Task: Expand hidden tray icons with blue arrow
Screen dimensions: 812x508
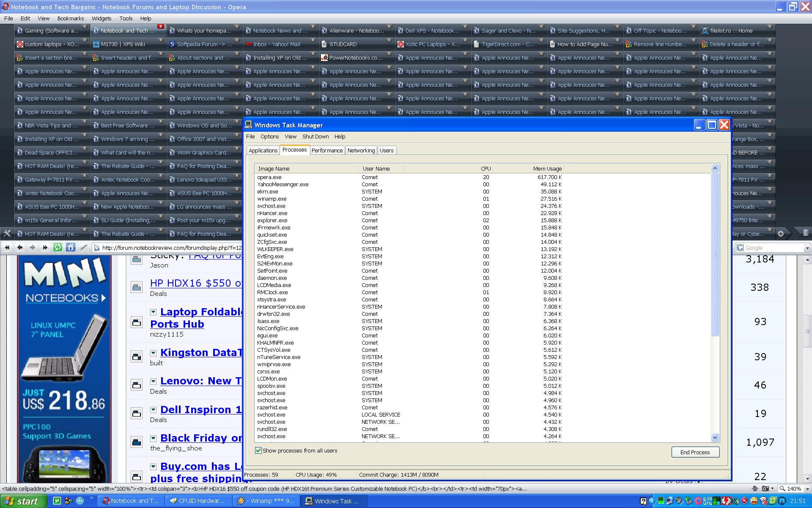Action: tap(652, 502)
